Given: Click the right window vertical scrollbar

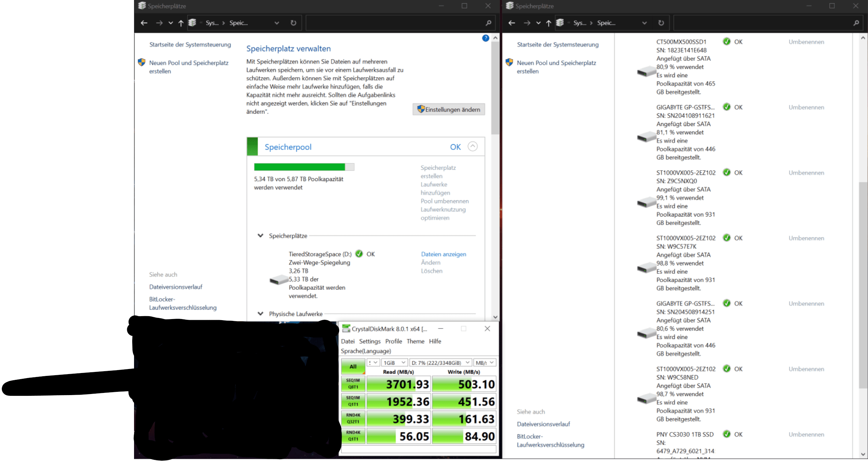Looking at the screenshot, I should click(863, 282).
